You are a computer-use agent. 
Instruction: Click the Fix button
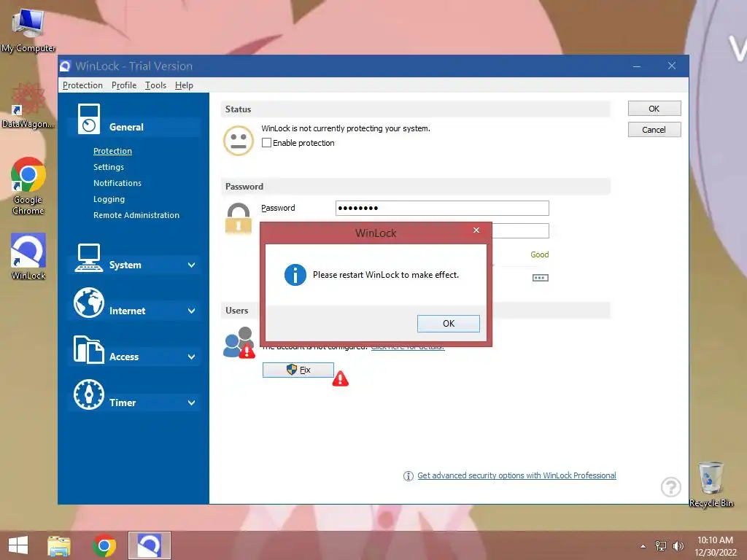tap(298, 370)
